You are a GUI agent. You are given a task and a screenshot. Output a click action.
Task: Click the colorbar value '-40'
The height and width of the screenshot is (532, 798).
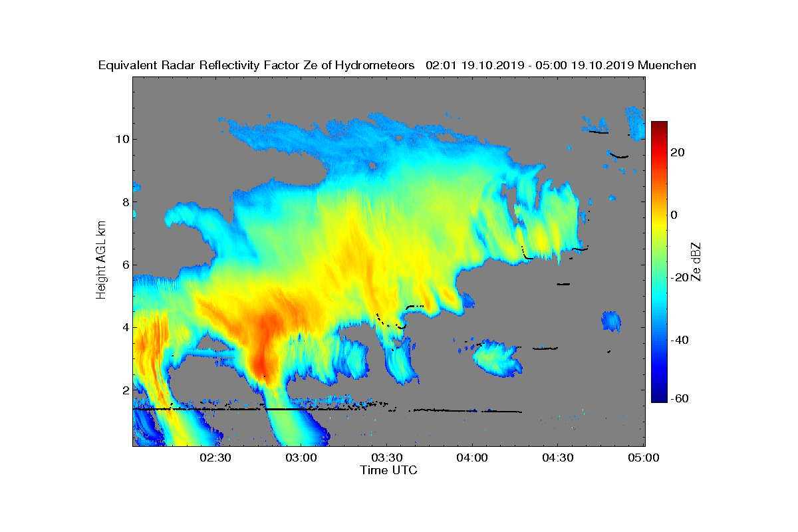(x=681, y=340)
